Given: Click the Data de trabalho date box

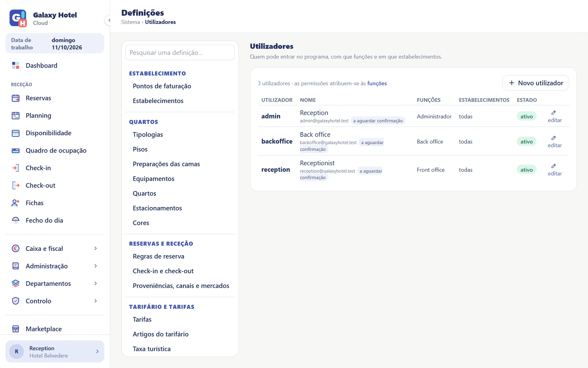Looking at the screenshot, I should tap(55, 44).
